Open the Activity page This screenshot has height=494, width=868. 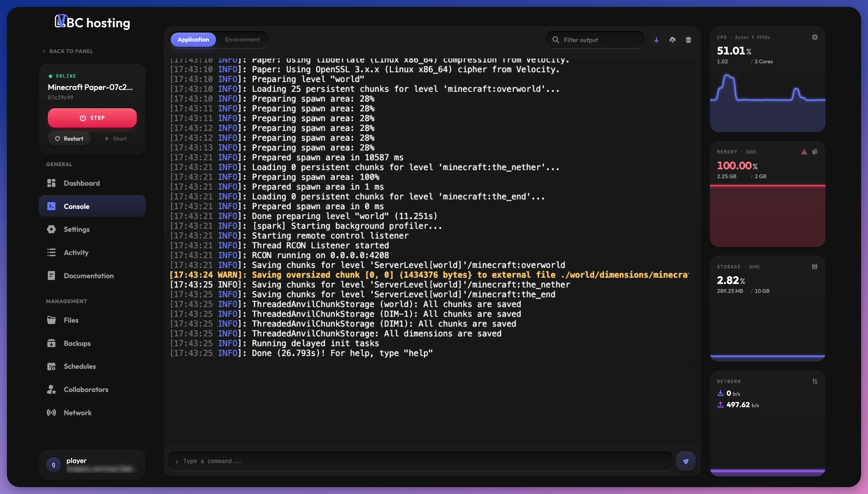click(x=92, y=252)
